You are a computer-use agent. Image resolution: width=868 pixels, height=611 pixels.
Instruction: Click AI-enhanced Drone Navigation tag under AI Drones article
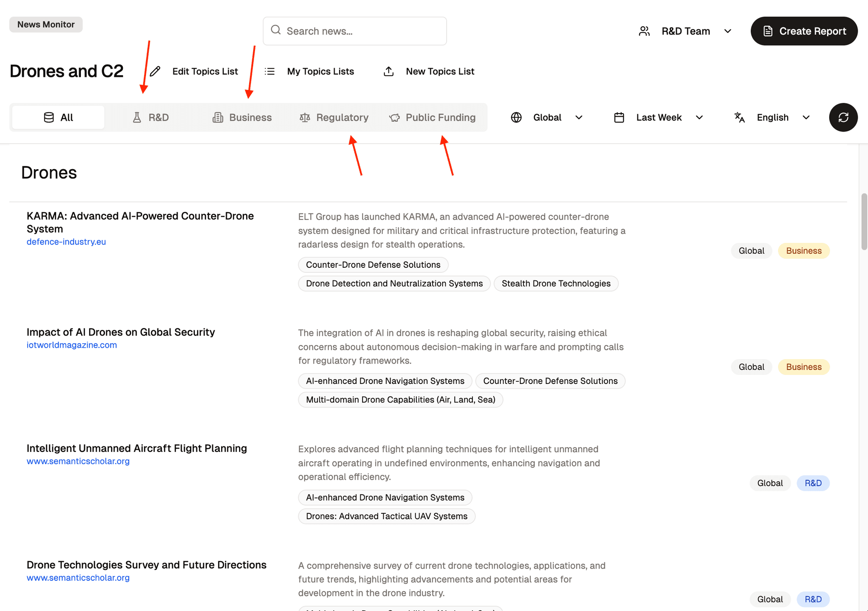click(385, 381)
